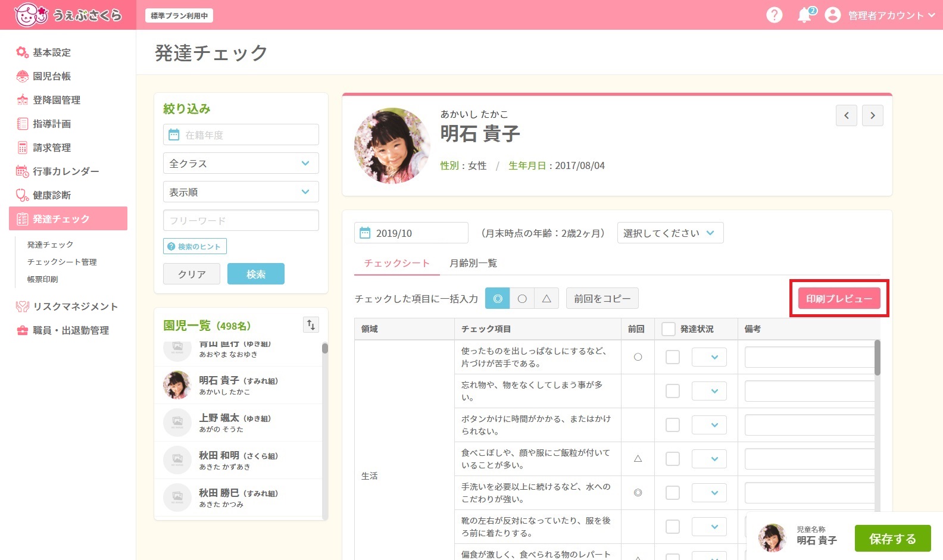
Task: Click the 発達チェック checklist icon in the sidebar
Action: click(23, 219)
